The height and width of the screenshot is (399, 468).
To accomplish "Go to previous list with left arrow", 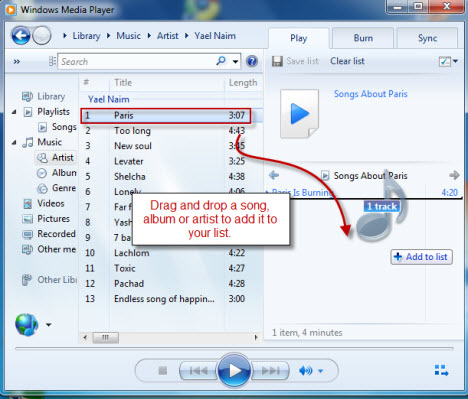I will tap(274, 175).
